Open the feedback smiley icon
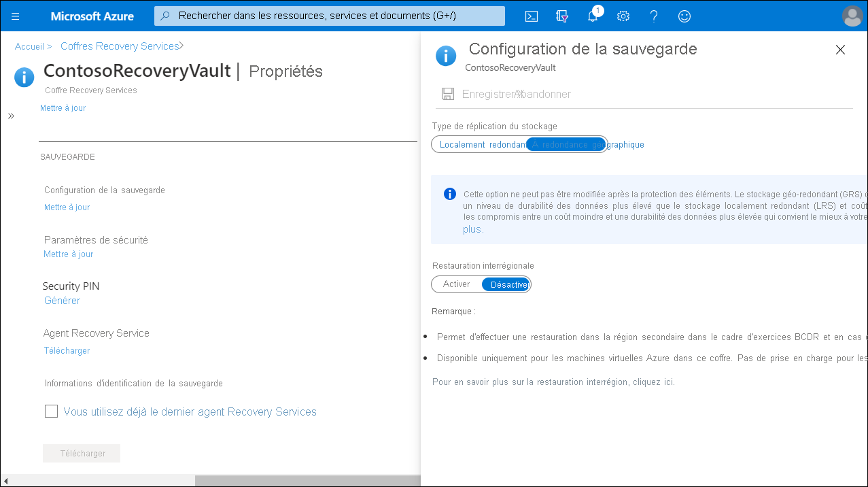The image size is (868, 487). [x=684, y=16]
